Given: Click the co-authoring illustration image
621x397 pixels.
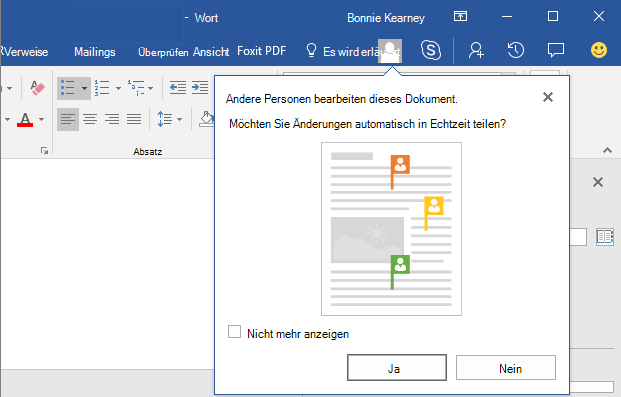Looking at the screenshot, I should pyautogui.click(x=391, y=229).
